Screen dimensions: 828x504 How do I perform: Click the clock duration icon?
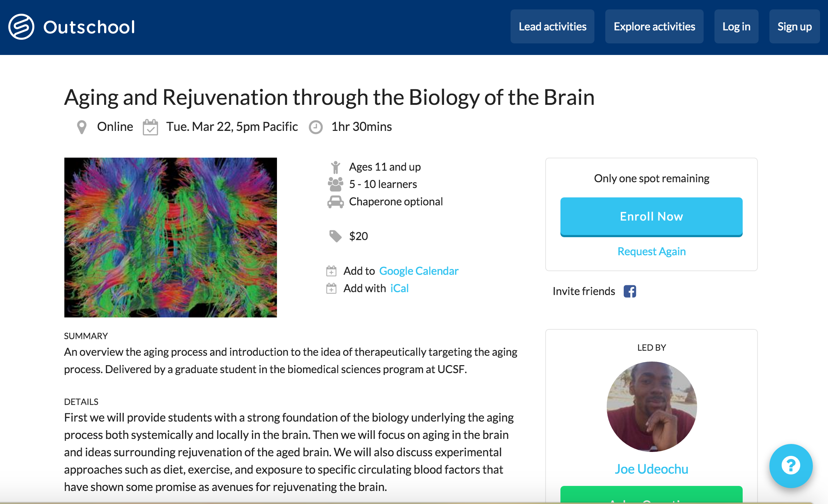point(316,127)
